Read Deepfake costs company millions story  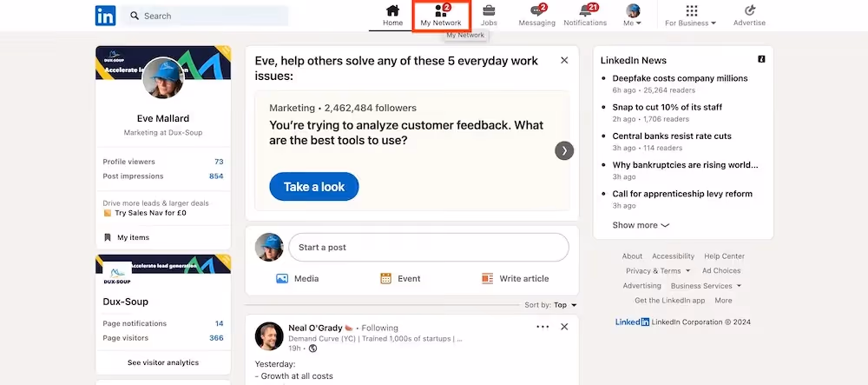tap(680, 79)
